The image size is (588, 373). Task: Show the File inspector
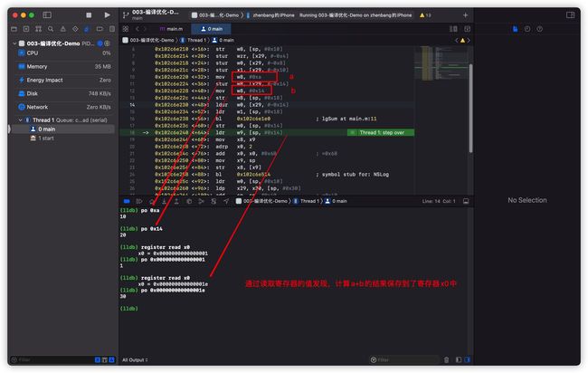pyautogui.click(x=516, y=29)
